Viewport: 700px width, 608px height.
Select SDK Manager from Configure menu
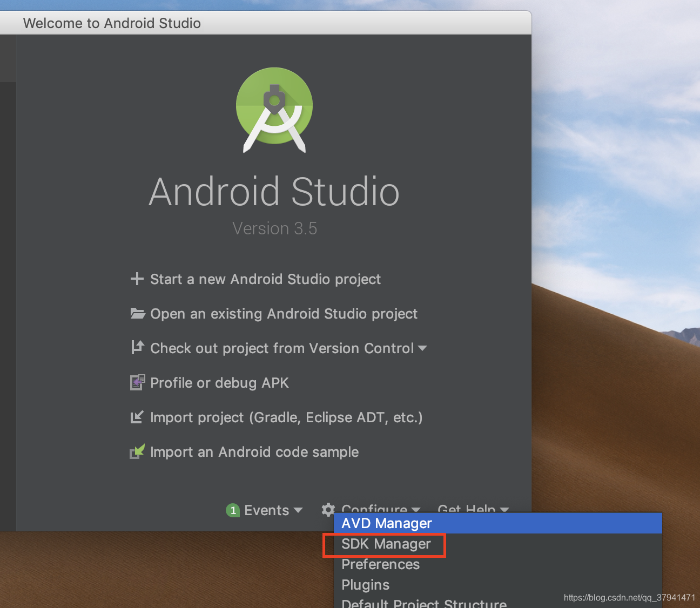[384, 544]
